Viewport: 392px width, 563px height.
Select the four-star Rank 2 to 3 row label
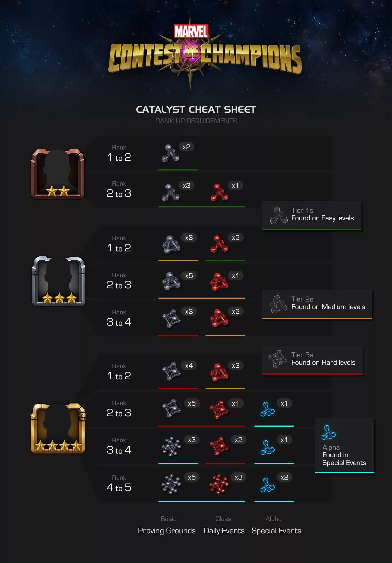pyautogui.click(x=119, y=409)
